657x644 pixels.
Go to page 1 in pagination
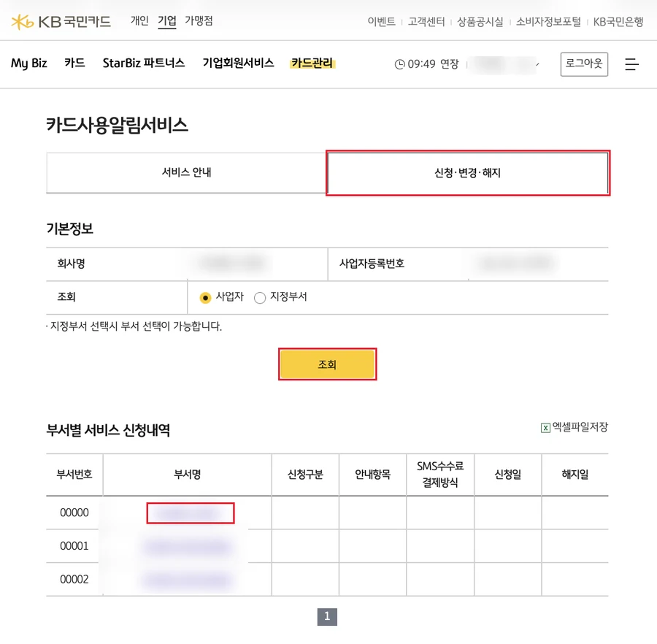[327, 617]
